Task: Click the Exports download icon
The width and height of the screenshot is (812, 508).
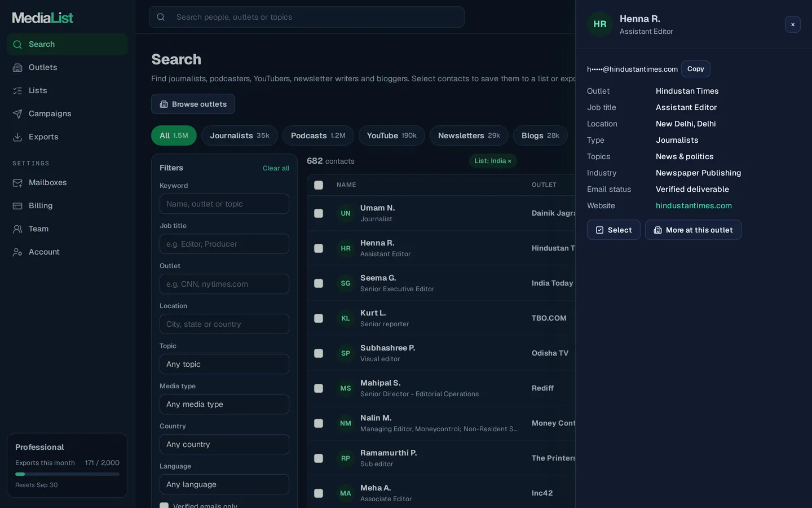Action: tap(17, 137)
